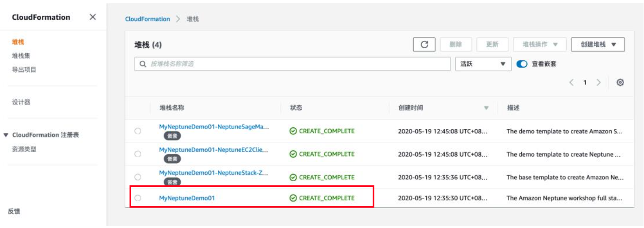
Task: Select radio for MyNeptuneDemo01-NeptuneSageMa stack
Action: (138, 131)
